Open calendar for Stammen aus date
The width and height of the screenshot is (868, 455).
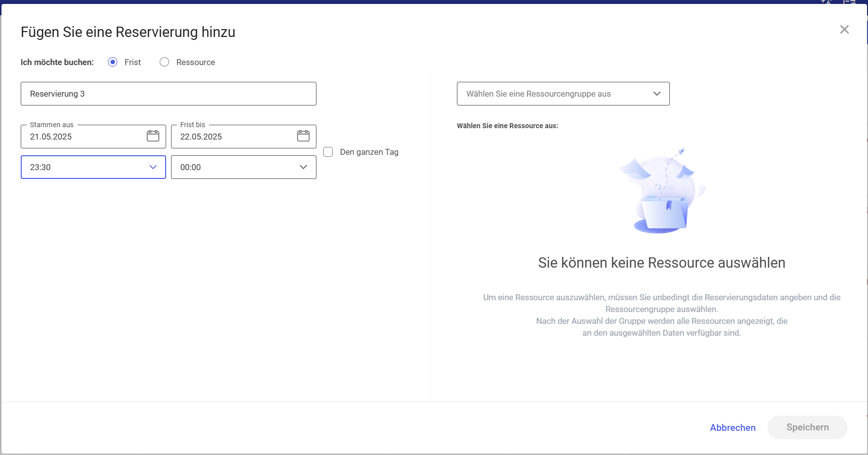pos(153,136)
